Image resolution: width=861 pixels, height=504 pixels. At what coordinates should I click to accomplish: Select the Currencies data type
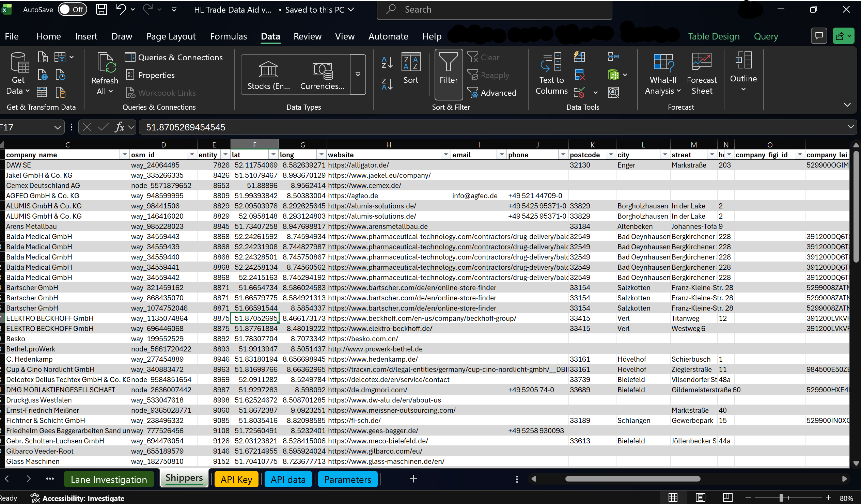point(322,75)
